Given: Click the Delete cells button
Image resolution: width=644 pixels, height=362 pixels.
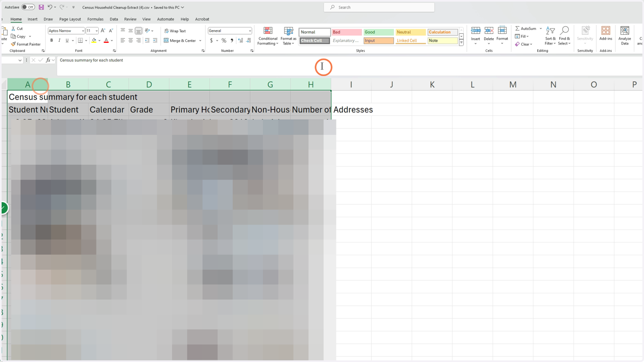Looking at the screenshot, I should click(488, 35).
